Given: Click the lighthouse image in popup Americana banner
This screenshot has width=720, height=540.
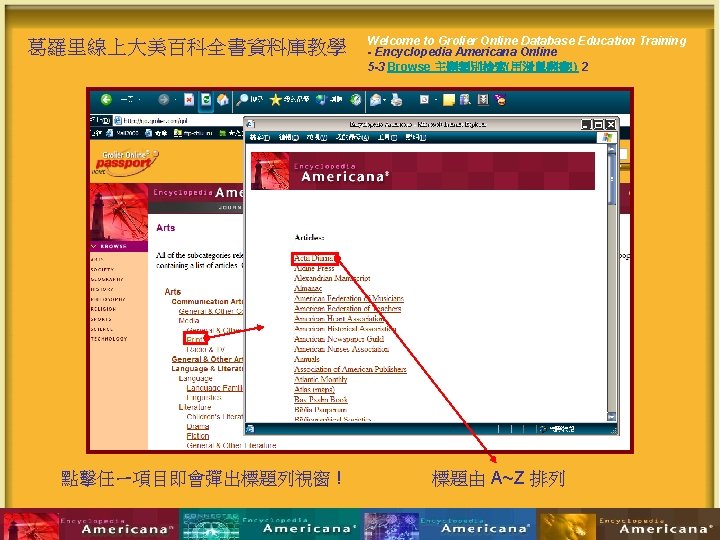Looking at the screenshot, I should point(270,171).
